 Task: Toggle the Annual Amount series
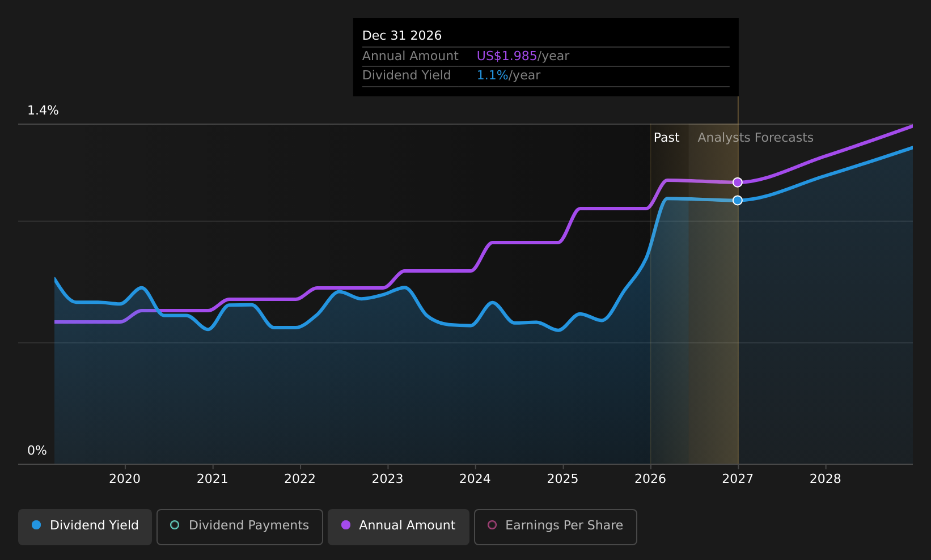(x=399, y=527)
